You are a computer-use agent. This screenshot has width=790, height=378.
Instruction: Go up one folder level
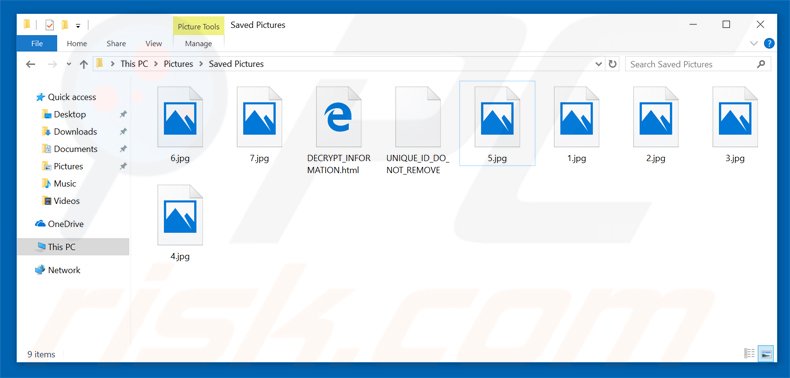(x=84, y=64)
